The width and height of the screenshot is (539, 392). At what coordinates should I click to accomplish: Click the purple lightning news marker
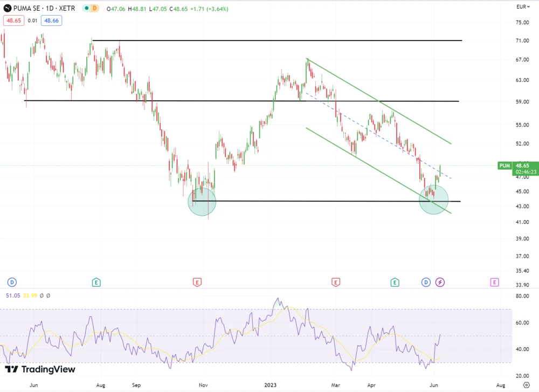pos(440,283)
